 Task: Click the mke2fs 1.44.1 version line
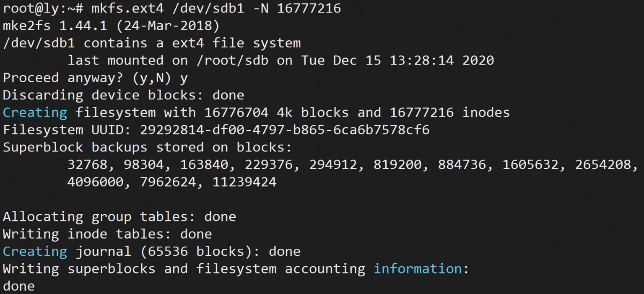coord(111,26)
